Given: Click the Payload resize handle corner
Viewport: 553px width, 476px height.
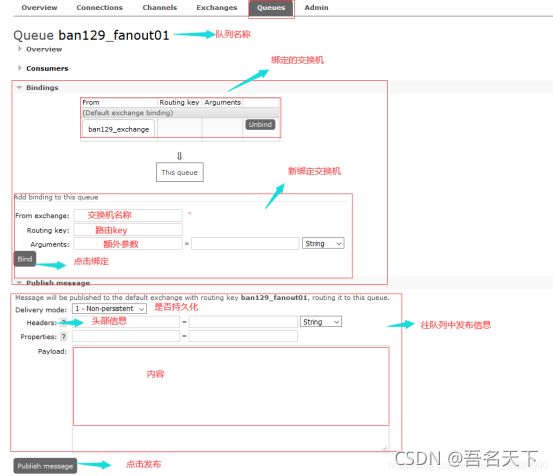Looking at the screenshot, I should [385, 448].
